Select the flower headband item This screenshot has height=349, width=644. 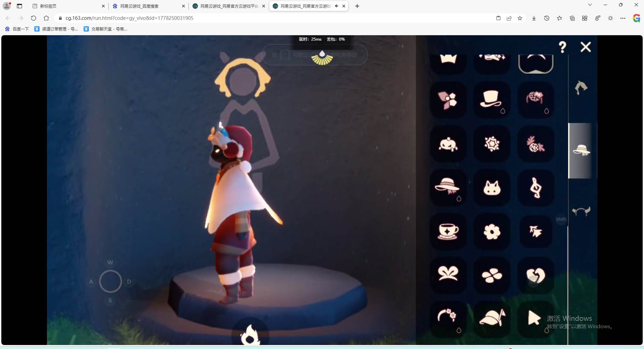(448, 318)
